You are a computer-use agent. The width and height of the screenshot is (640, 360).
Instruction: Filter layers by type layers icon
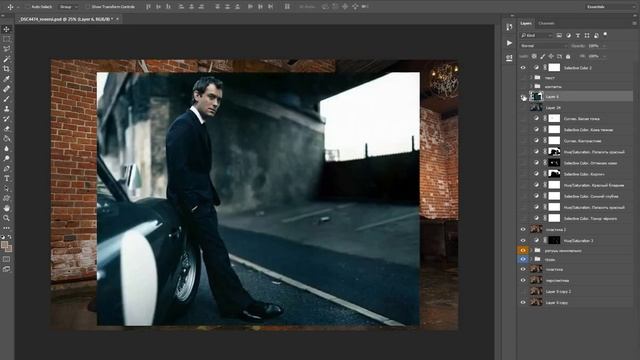[x=578, y=36]
